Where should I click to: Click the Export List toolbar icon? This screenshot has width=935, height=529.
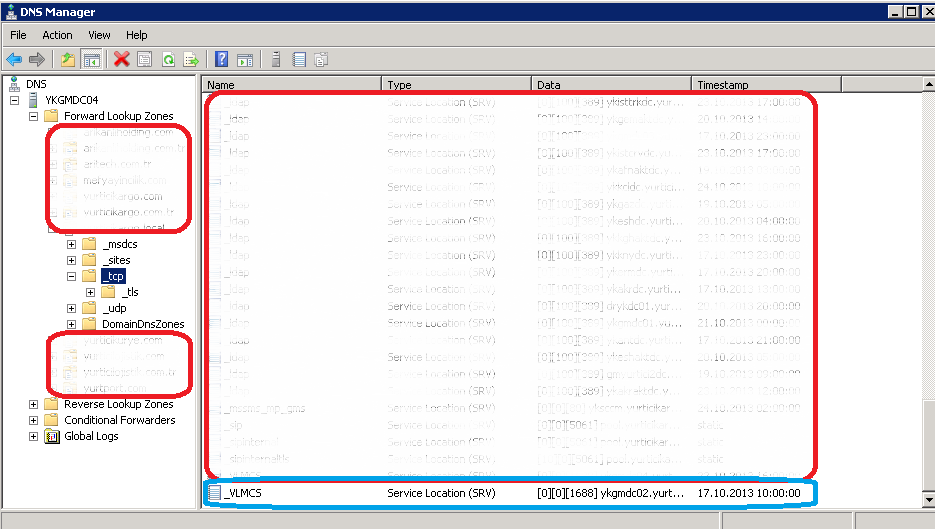coord(190,60)
